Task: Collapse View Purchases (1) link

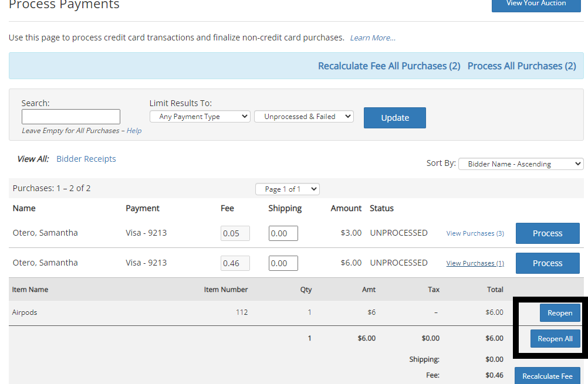Action: 475,263
